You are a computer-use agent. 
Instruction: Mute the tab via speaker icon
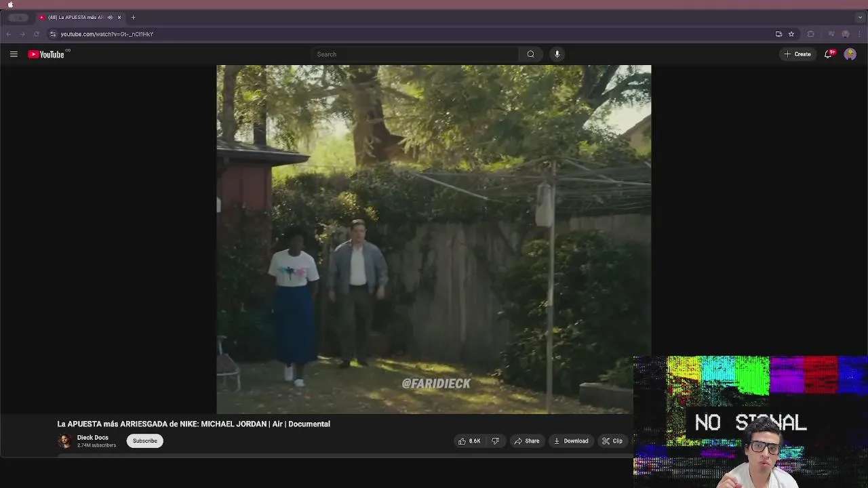click(x=110, y=18)
